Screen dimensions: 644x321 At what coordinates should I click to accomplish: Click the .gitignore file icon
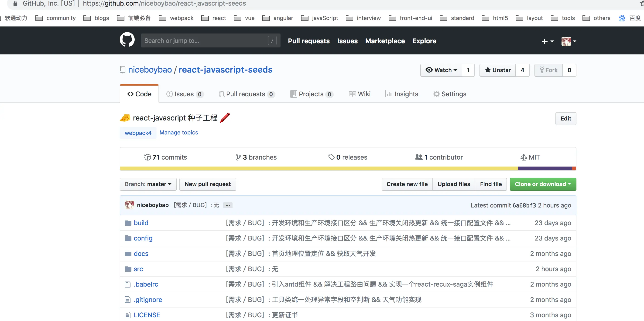coord(128,300)
